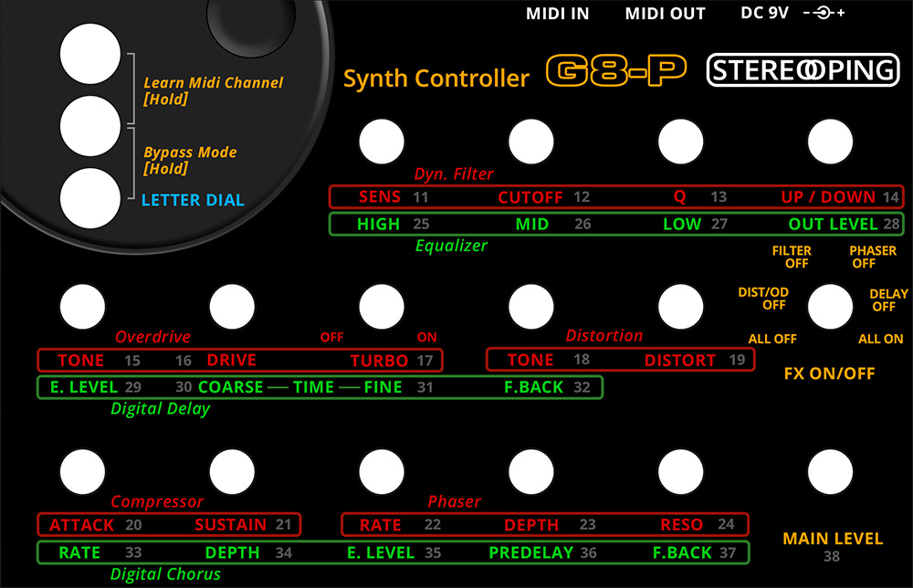Screen dimensions: 913x588
Task: Click the ATTACK 20 label
Action: coord(96,525)
